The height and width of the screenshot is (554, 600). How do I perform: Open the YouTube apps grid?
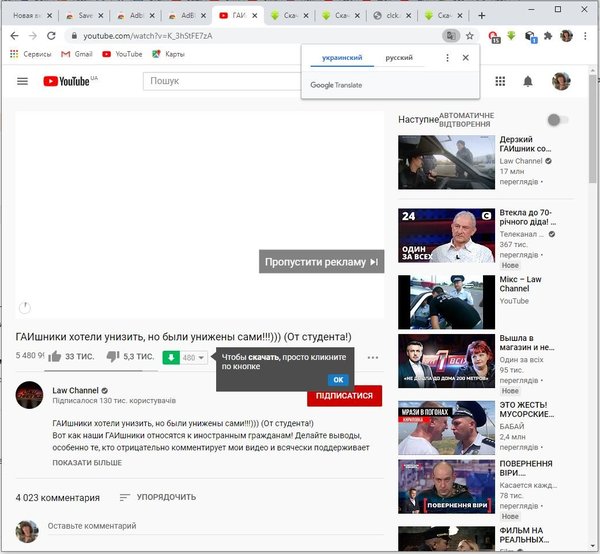point(500,81)
